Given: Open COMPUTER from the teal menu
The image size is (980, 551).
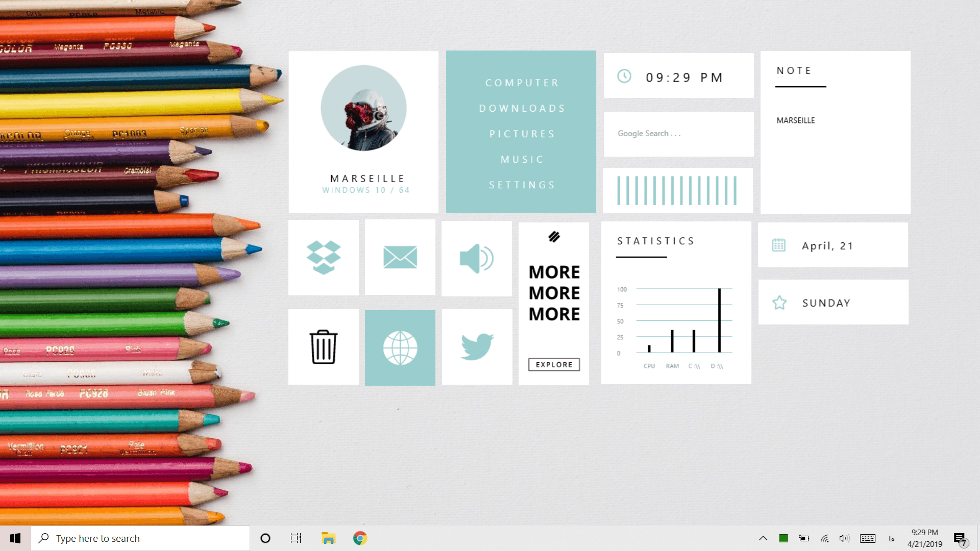Looking at the screenshot, I should click(x=522, y=83).
